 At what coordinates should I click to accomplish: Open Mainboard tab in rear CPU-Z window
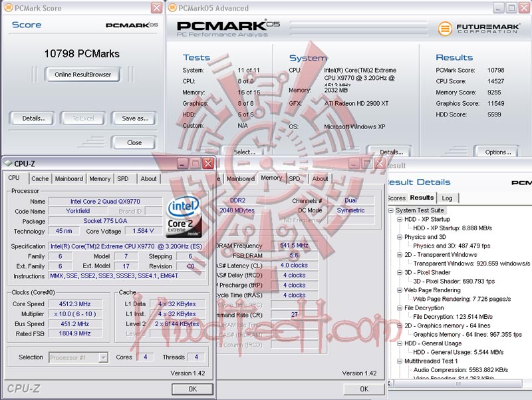click(x=241, y=178)
